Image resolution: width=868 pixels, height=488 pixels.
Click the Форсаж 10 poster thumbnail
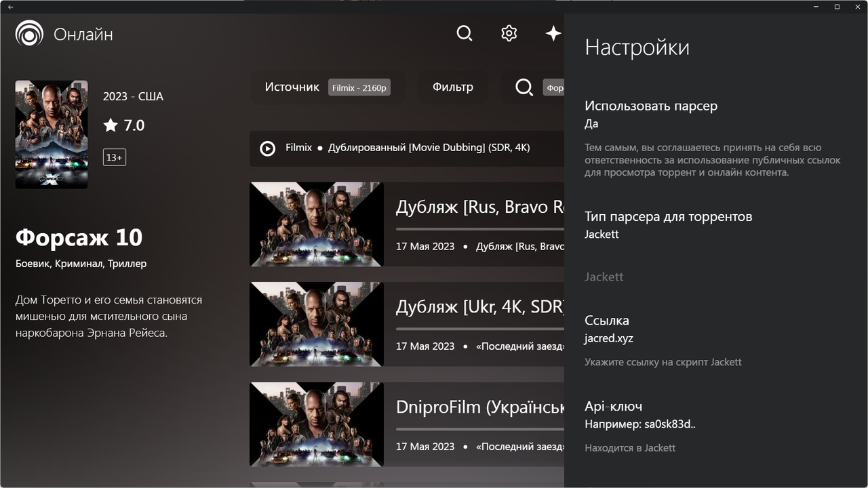52,134
